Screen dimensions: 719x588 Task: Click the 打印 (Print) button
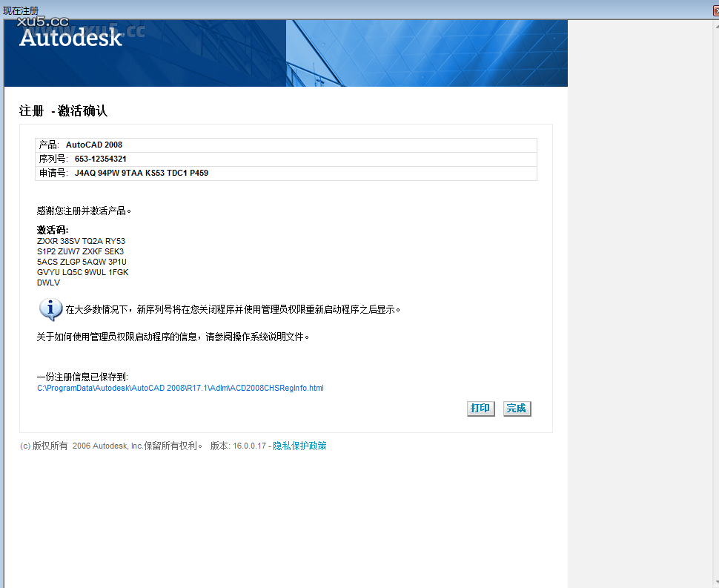(x=480, y=408)
